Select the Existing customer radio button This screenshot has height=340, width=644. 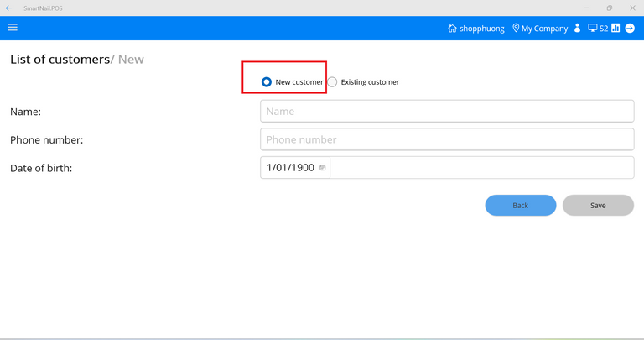coord(333,82)
